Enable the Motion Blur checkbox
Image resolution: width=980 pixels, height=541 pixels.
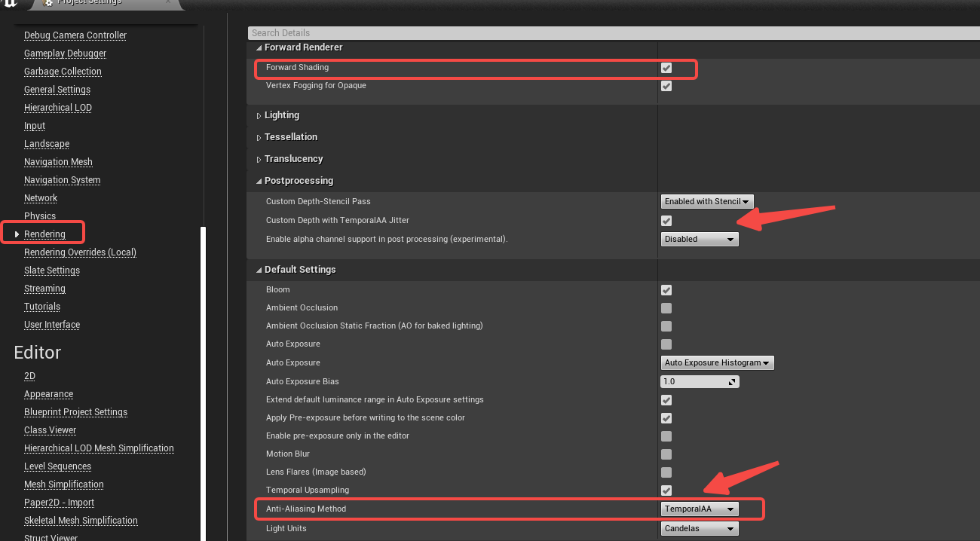click(x=666, y=454)
